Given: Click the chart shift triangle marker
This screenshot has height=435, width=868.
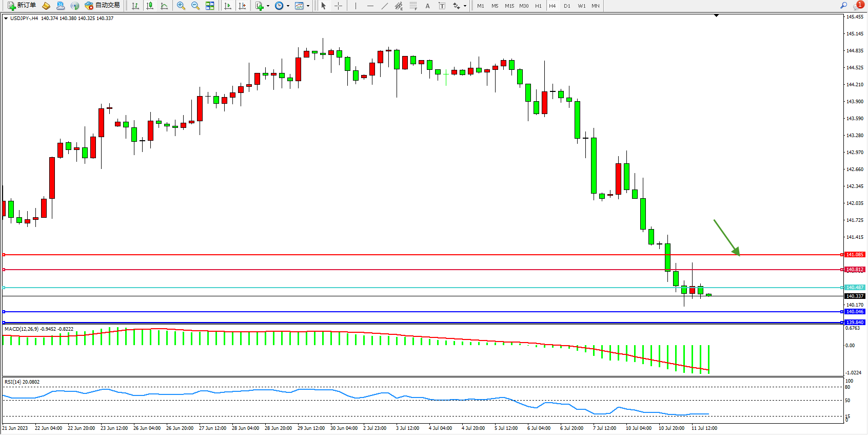Looking at the screenshot, I should click(716, 16).
